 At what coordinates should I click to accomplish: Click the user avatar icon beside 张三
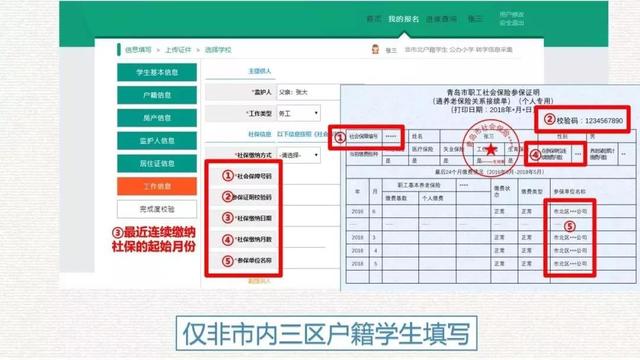375,49
